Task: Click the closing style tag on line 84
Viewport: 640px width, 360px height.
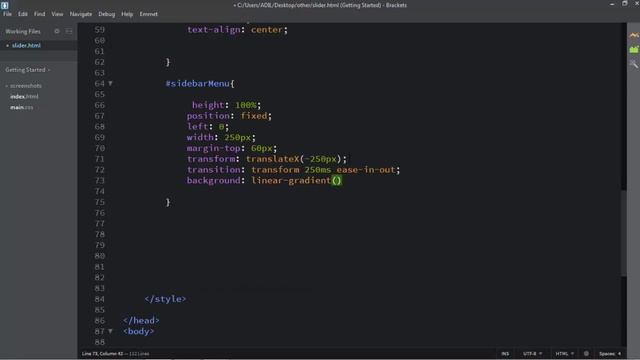Action: tap(165, 299)
